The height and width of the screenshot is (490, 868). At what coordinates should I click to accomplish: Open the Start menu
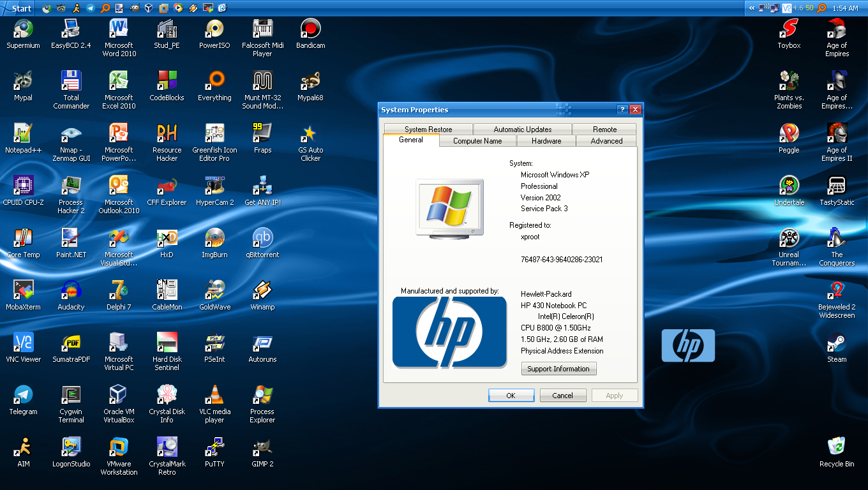(16, 8)
